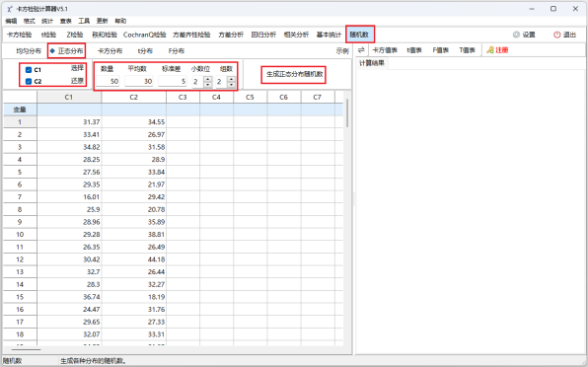Open the 更新 menu
The width and height of the screenshot is (588, 367).
(102, 21)
